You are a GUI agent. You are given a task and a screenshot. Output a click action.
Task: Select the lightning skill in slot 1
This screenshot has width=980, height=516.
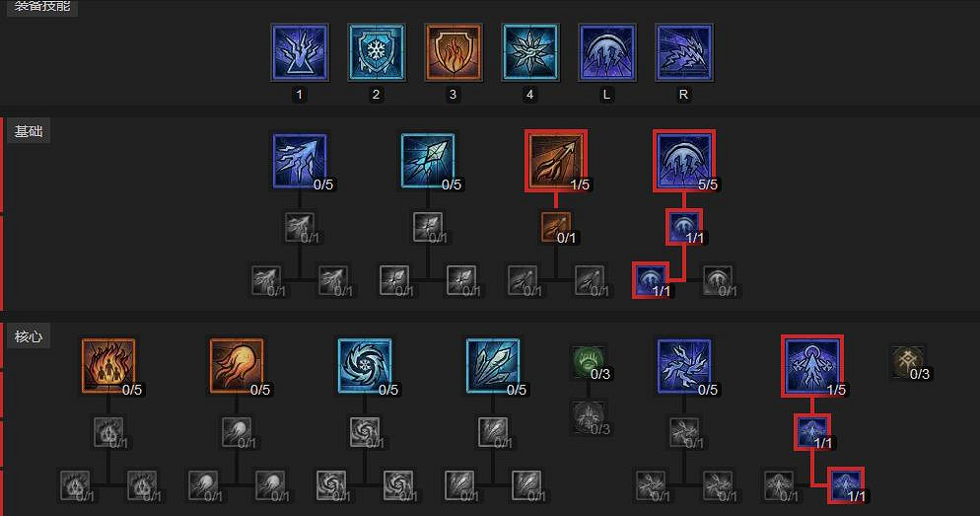click(x=300, y=52)
